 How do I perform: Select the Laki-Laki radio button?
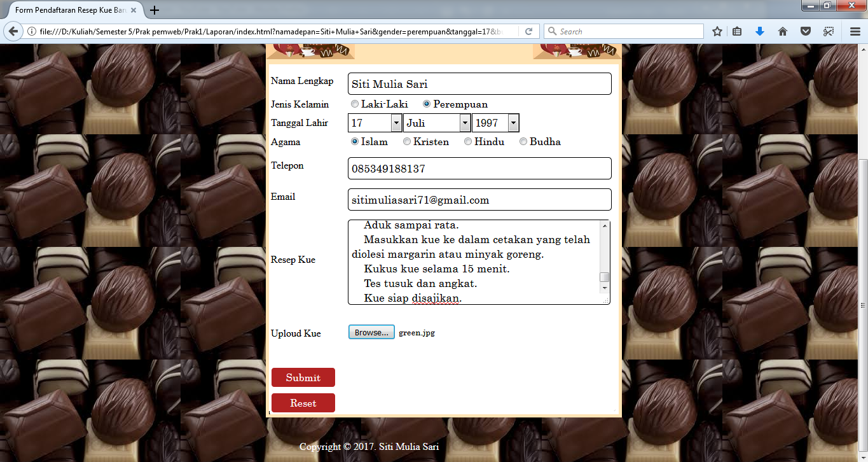[x=355, y=104]
